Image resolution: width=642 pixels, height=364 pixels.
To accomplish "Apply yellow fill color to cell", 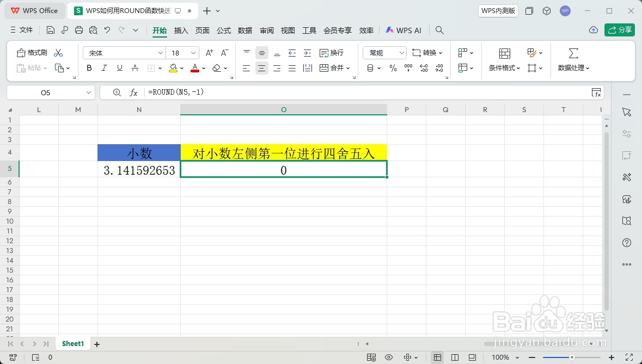I will coord(173,68).
